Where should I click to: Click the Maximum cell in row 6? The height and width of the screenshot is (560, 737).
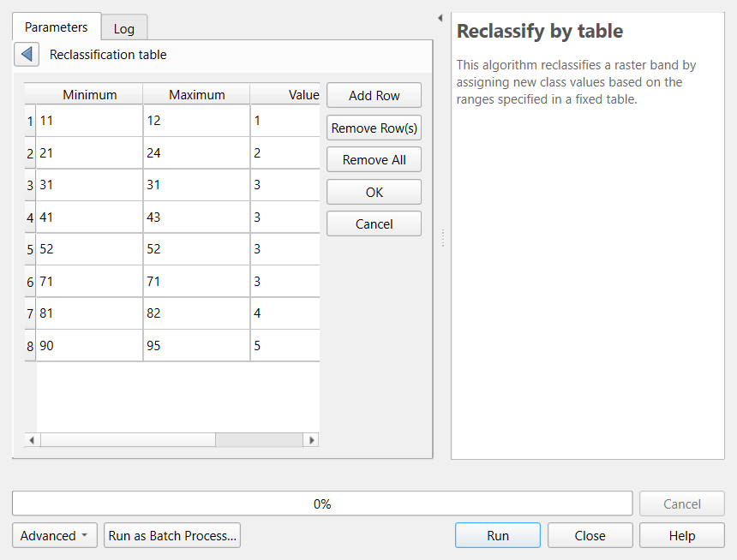click(x=196, y=282)
